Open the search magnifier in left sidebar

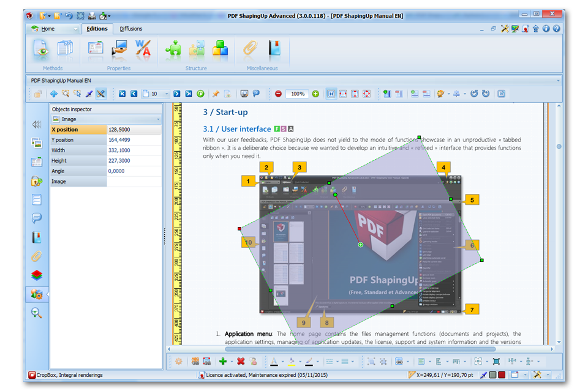click(x=36, y=313)
